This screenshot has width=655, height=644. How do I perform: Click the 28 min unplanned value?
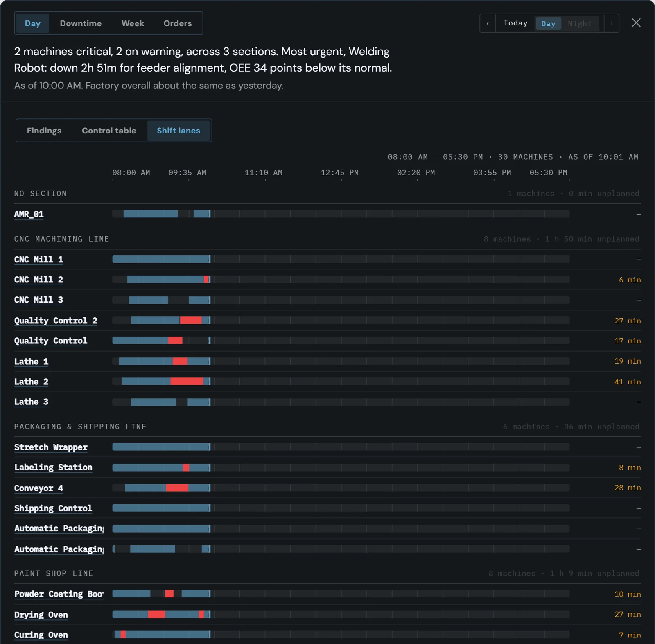point(628,488)
